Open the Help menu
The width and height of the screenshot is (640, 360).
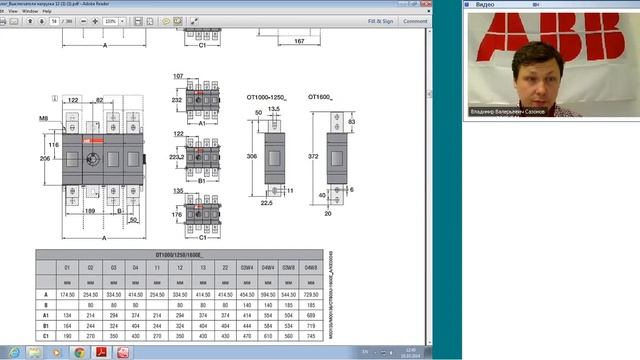pos(47,11)
